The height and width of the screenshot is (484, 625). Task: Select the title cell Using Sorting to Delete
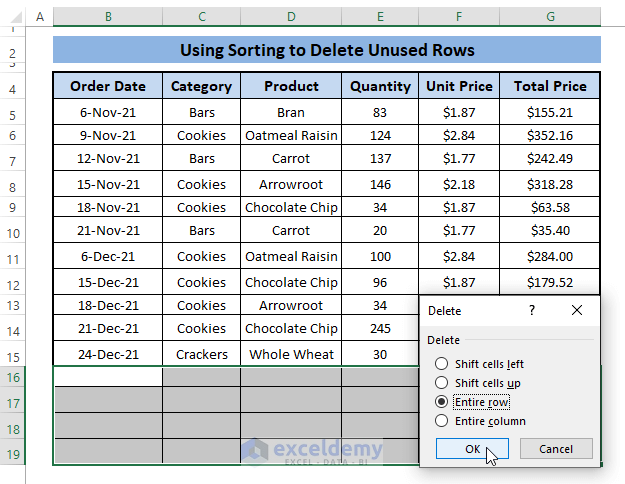tap(327, 50)
